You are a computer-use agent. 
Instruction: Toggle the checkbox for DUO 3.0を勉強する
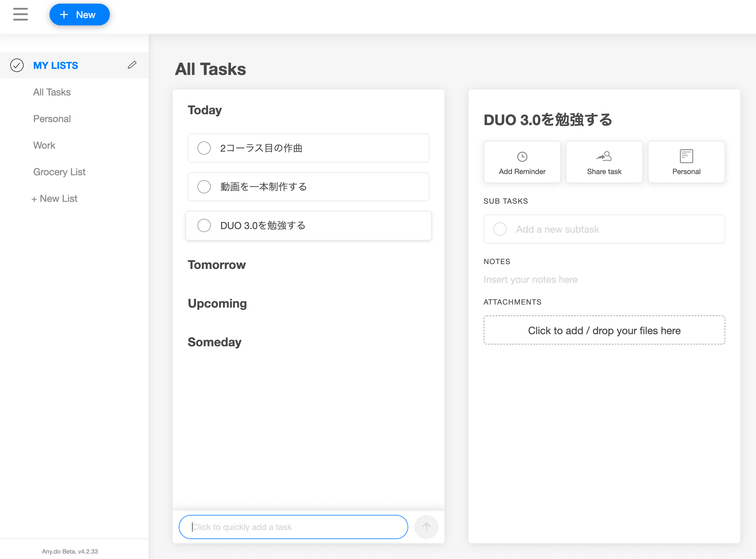click(x=205, y=225)
